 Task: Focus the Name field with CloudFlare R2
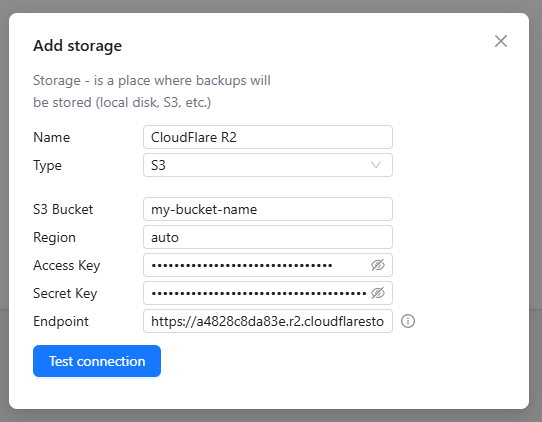[268, 137]
